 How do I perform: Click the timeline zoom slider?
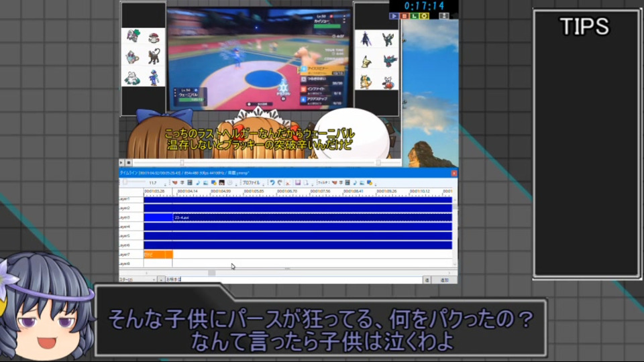[134, 182]
